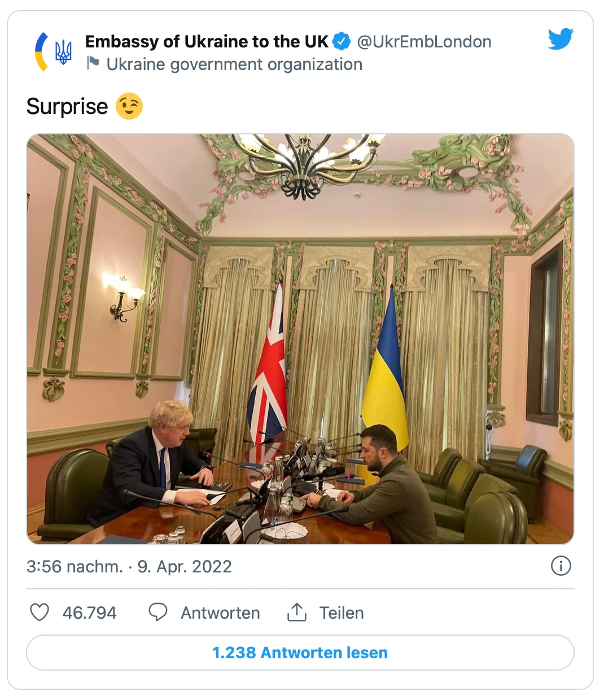Click the info (i) icon near the timestamp

click(562, 566)
